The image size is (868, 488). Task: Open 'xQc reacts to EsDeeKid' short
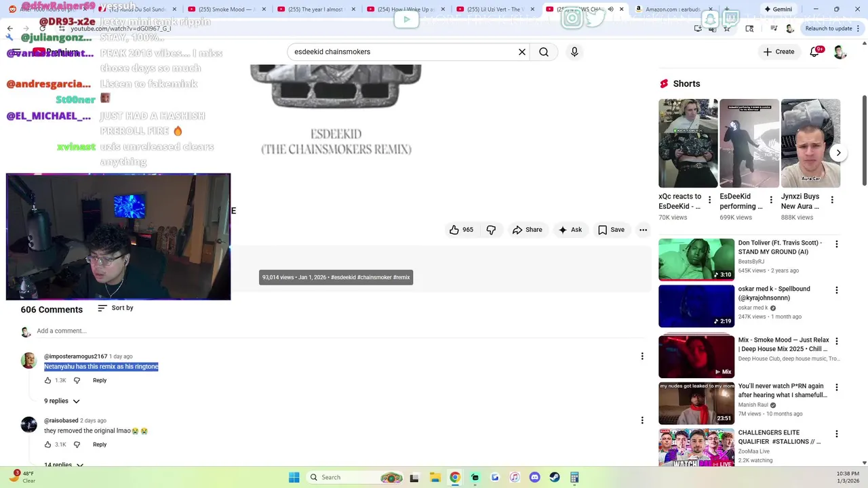pyautogui.click(x=688, y=143)
